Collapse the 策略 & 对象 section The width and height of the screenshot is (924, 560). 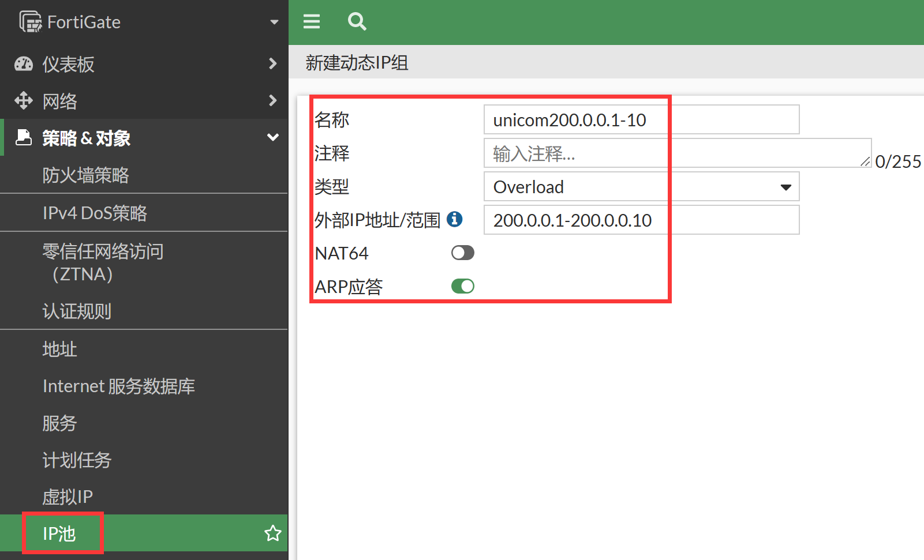click(x=273, y=137)
